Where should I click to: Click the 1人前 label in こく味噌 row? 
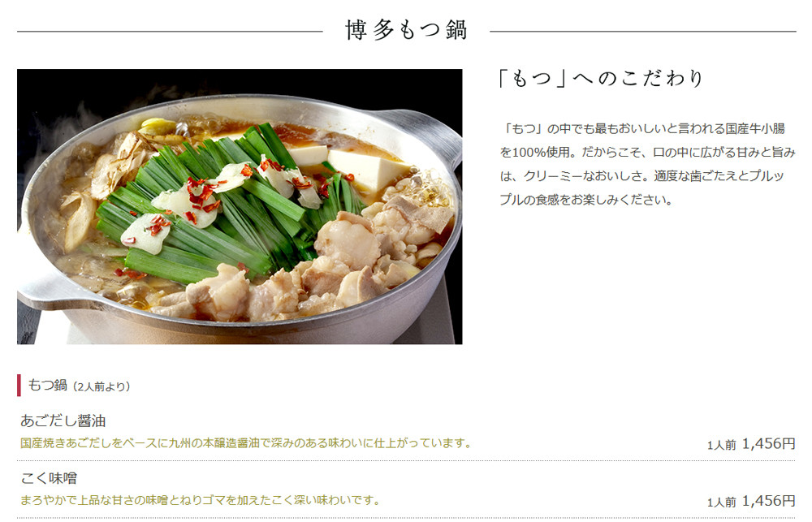[x=721, y=503]
